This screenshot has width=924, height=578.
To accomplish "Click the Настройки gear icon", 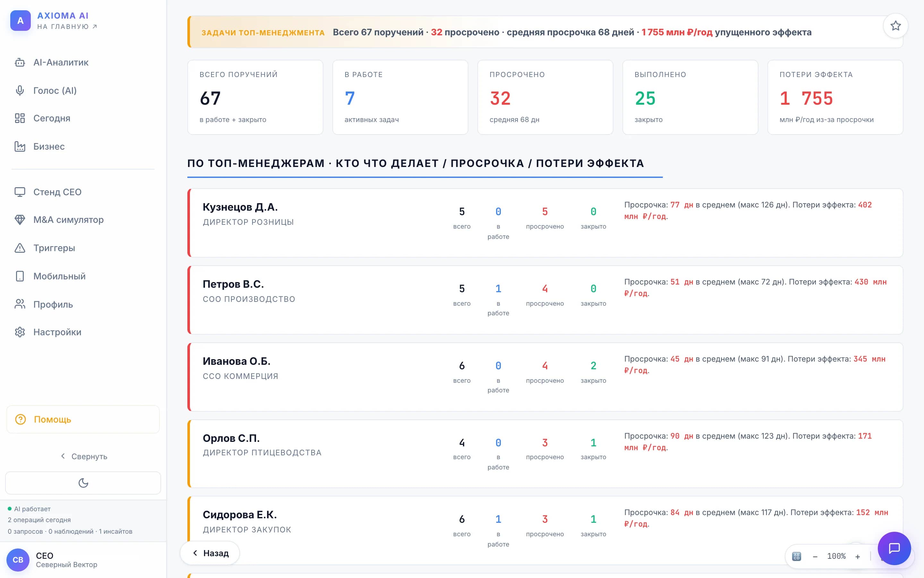I will (20, 332).
